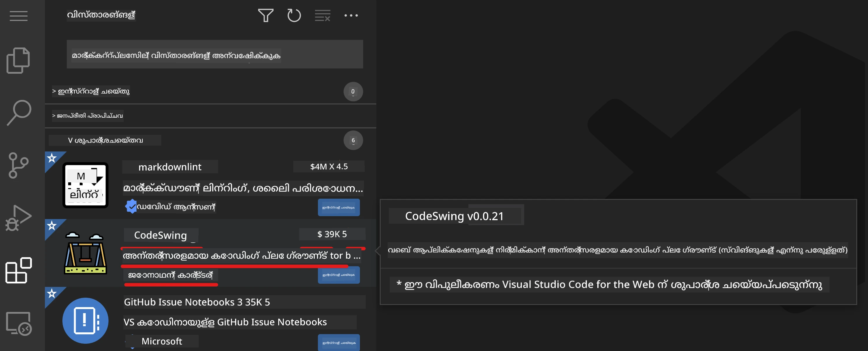Click the recommended count badge showing 6

(353, 140)
